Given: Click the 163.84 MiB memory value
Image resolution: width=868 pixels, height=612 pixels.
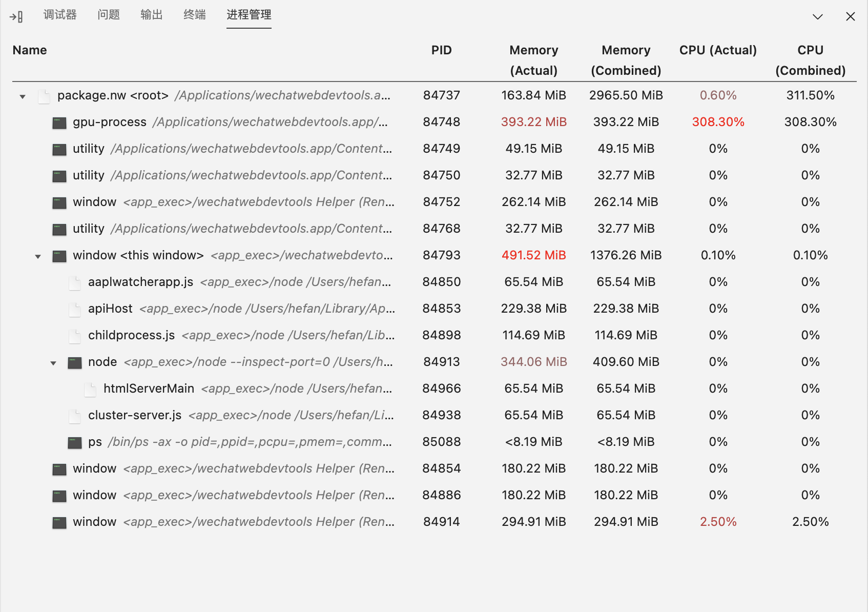Looking at the screenshot, I should (534, 95).
